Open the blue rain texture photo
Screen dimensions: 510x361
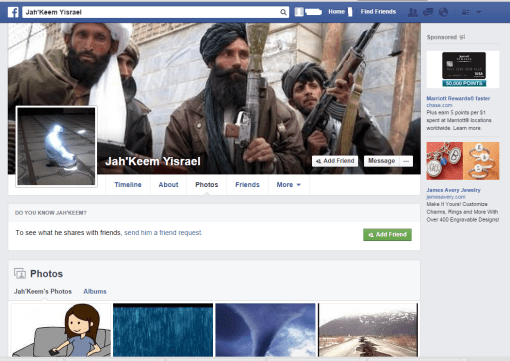point(163,330)
